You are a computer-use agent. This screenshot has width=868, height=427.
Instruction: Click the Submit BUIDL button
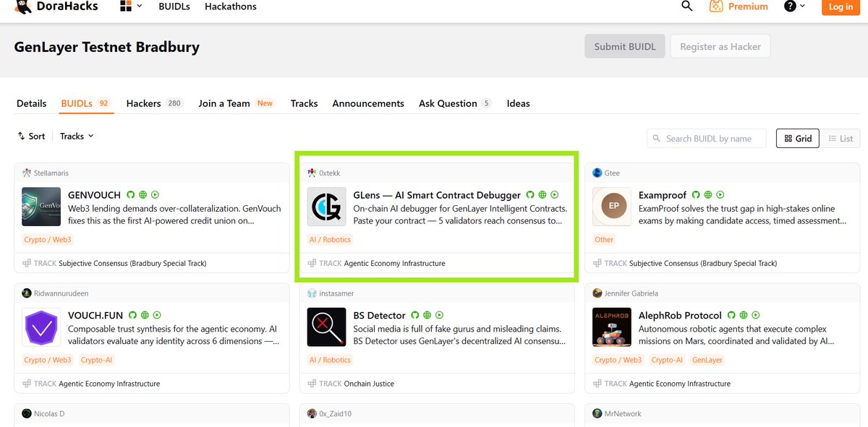coord(625,46)
